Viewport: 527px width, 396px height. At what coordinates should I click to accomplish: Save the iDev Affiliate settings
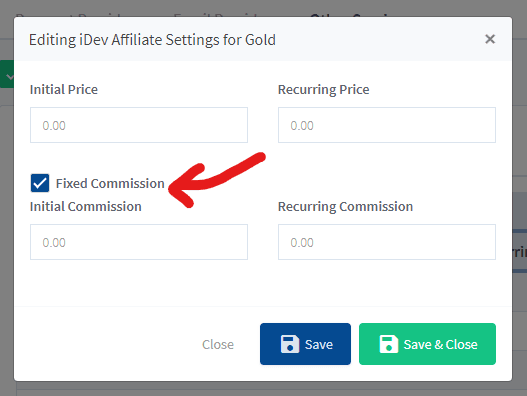click(x=305, y=344)
